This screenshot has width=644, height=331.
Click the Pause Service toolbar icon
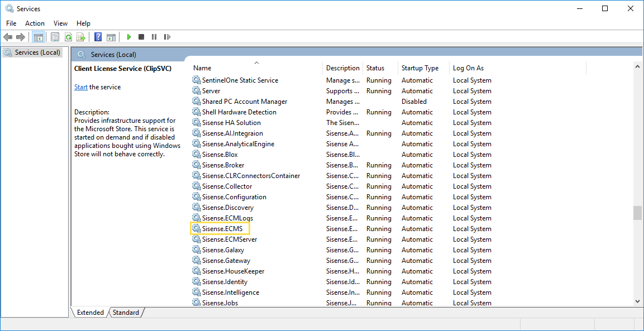[154, 37]
